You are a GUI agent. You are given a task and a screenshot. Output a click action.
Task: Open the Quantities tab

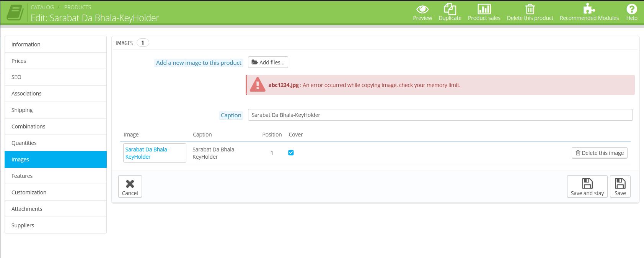point(55,143)
